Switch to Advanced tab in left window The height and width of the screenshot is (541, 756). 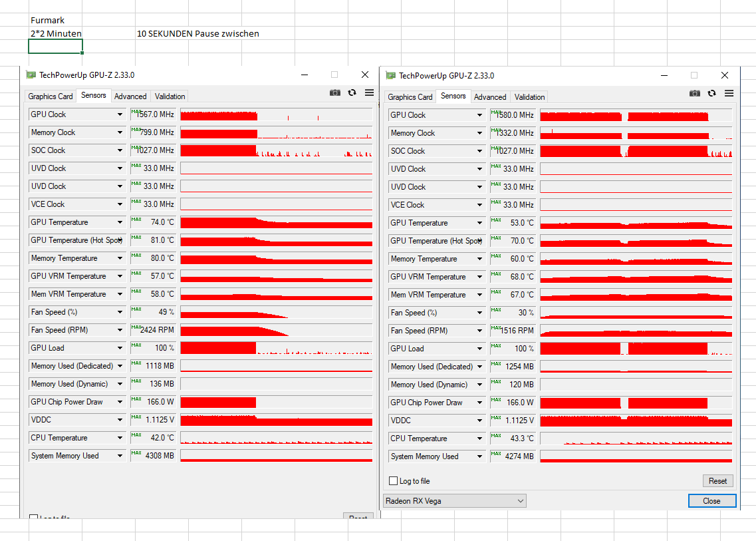[x=130, y=96]
